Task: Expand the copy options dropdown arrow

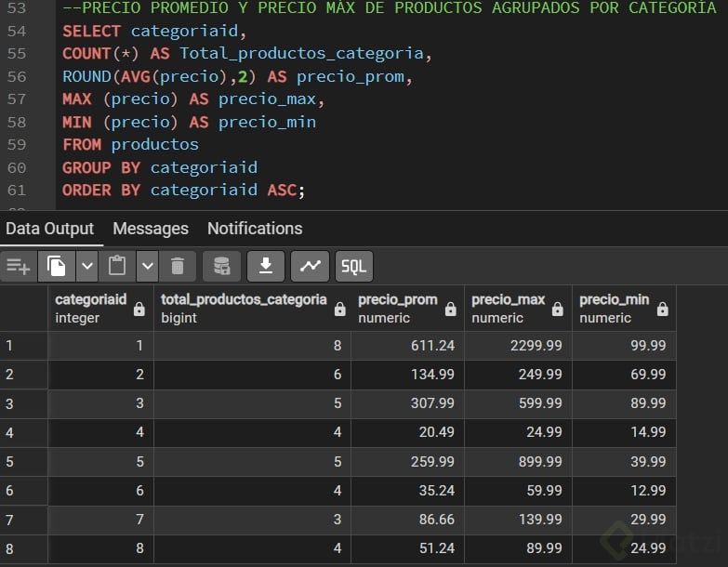Action: (86, 267)
